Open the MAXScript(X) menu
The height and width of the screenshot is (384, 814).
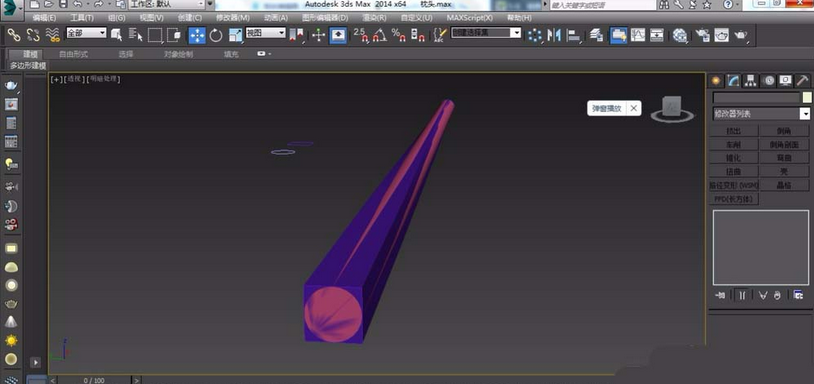coord(470,18)
